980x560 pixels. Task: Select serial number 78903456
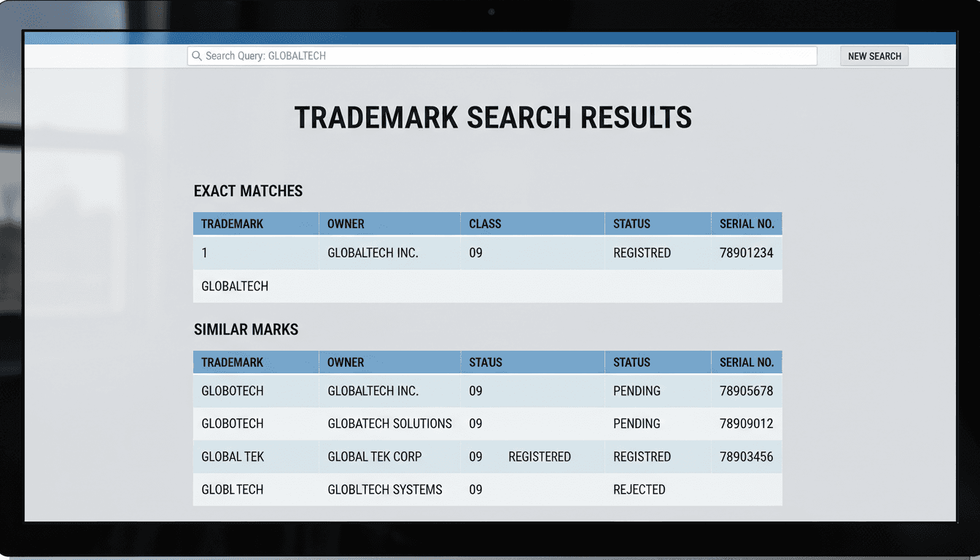[x=747, y=456]
